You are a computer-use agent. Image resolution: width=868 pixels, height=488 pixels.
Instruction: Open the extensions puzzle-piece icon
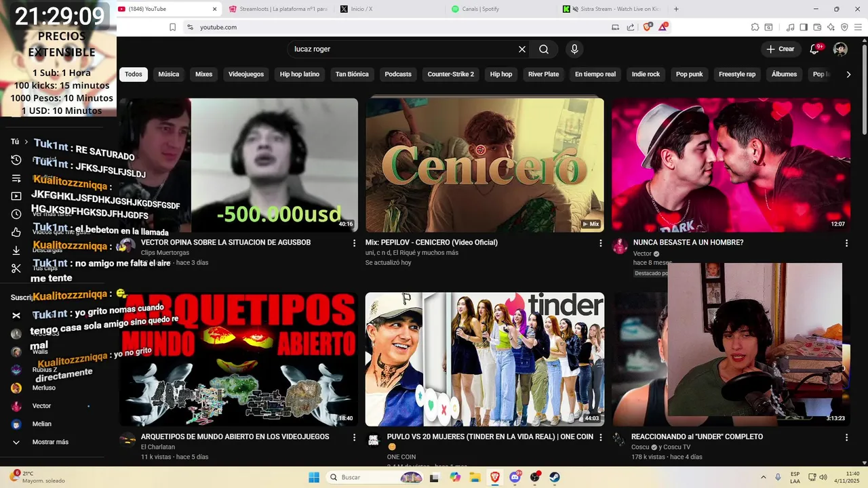pyautogui.click(x=755, y=27)
